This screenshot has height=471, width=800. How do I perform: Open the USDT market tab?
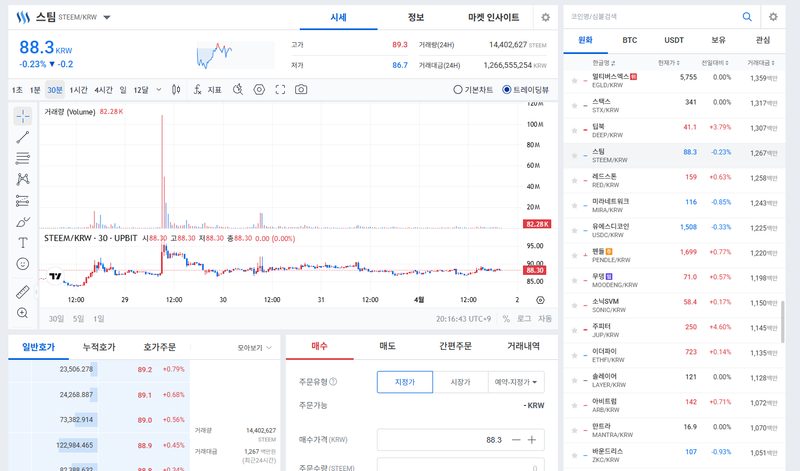[674, 41]
